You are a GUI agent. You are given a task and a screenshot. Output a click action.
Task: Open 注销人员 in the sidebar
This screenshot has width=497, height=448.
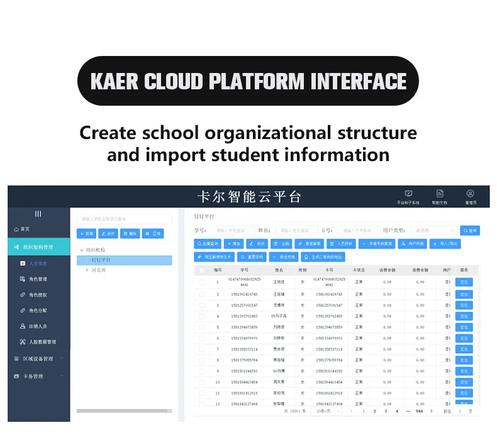point(34,327)
